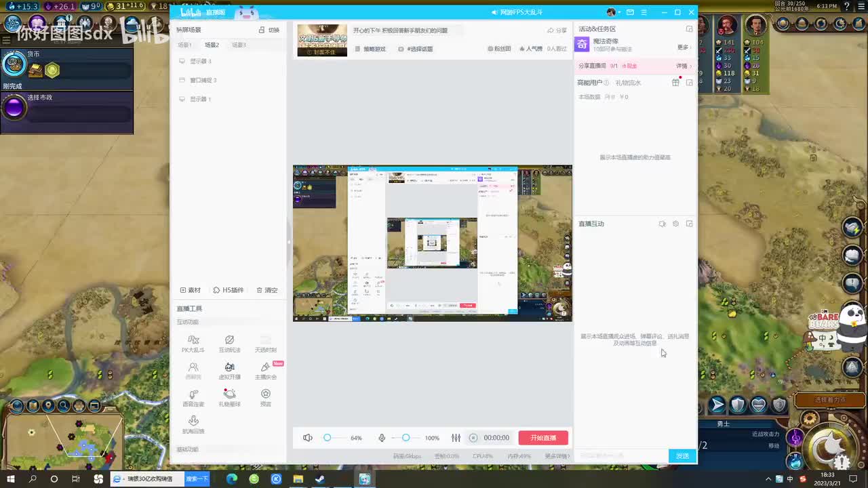Click the game's next-turn round button

[829, 445]
